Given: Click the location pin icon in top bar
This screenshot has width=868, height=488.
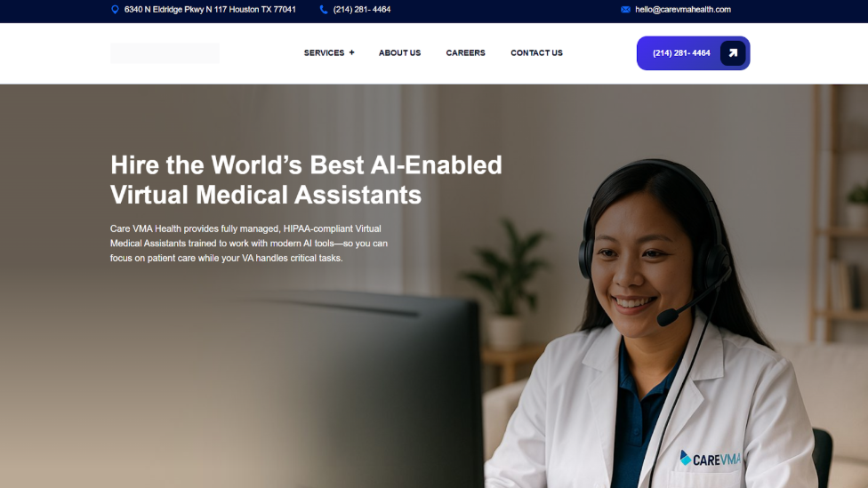Looking at the screenshot, I should point(115,10).
